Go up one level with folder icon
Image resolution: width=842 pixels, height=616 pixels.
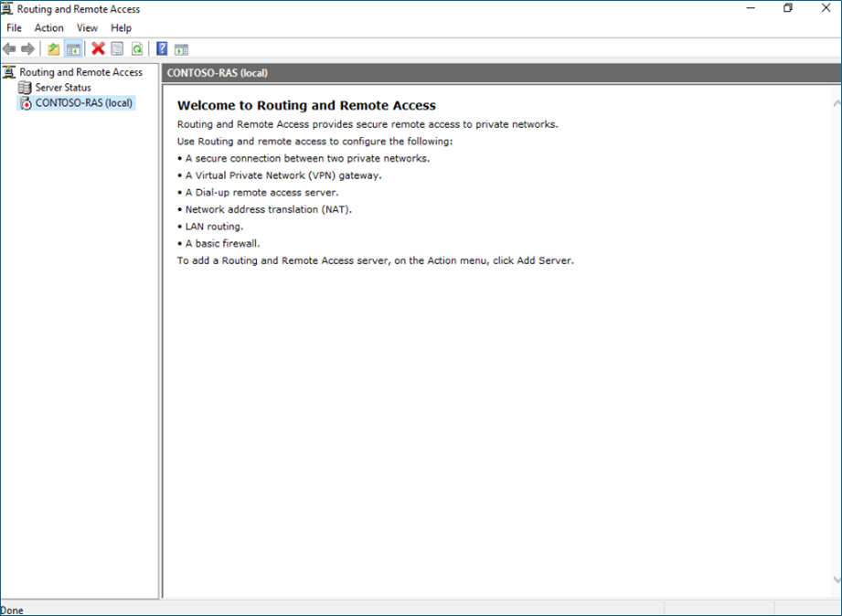point(54,49)
